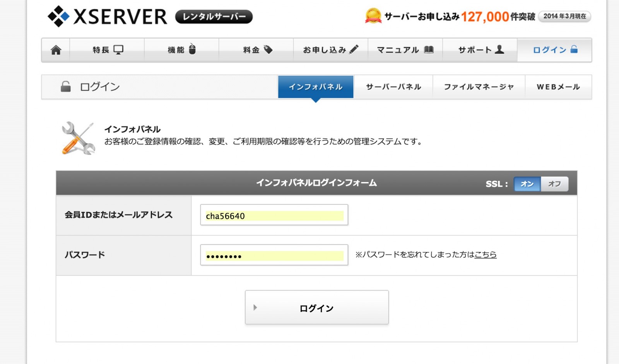The height and width of the screenshot is (364, 619).
Task: Select the インフォパネル tab
Action: [x=316, y=87]
